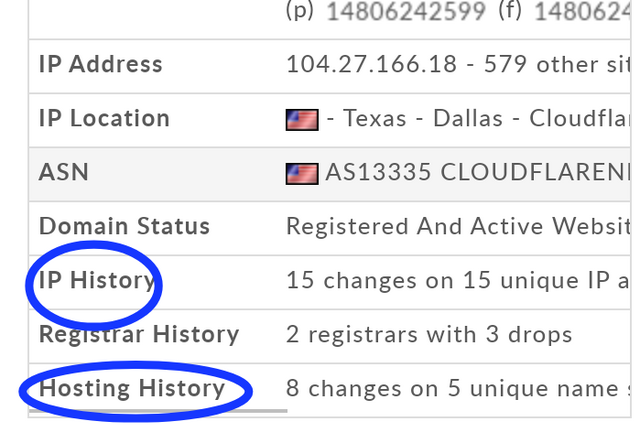This screenshot has height=443, width=640.
Task: Click the IP Location row label
Action: pyautogui.click(x=104, y=118)
